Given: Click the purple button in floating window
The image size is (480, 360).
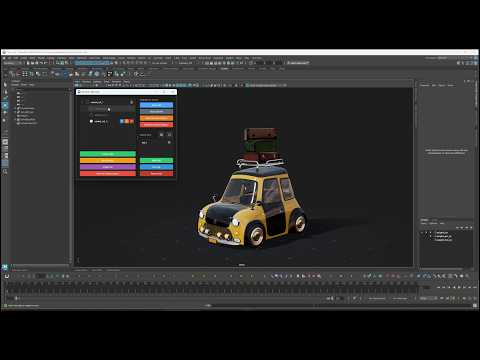Looking at the screenshot, I should click(x=108, y=167).
